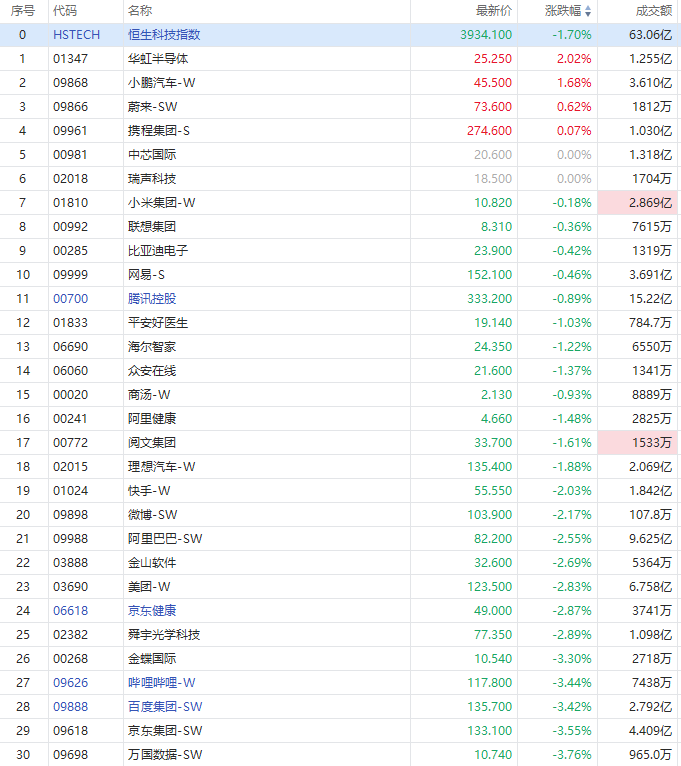Select the 小米集团-W stock name
681x766 pixels.
click(x=162, y=202)
